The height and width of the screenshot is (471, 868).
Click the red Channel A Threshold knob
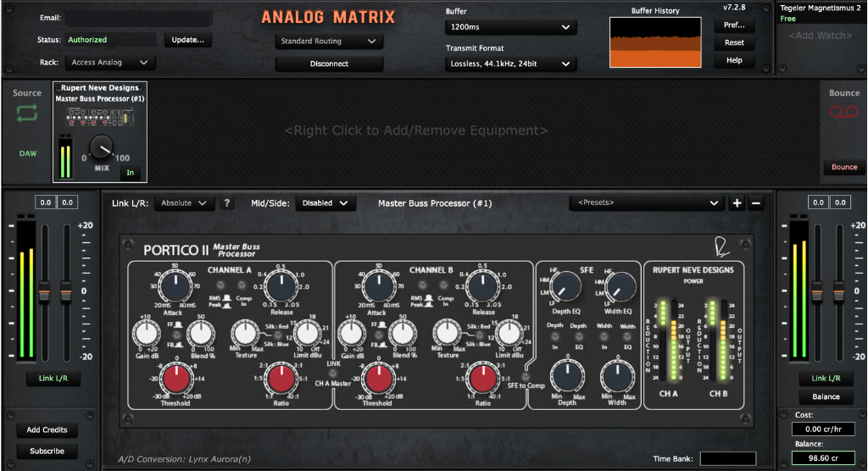coord(176,380)
